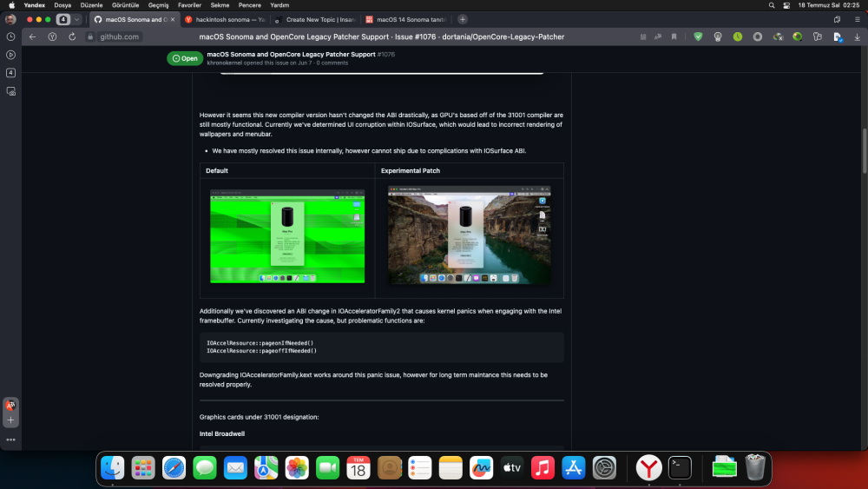This screenshot has height=489, width=868.
Task: View site security lock info
Action: [x=90, y=36]
